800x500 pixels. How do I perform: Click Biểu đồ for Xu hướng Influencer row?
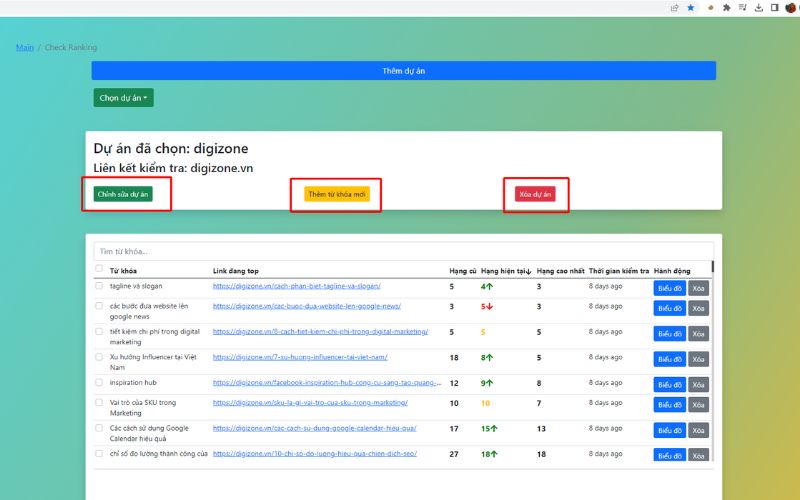(x=669, y=359)
